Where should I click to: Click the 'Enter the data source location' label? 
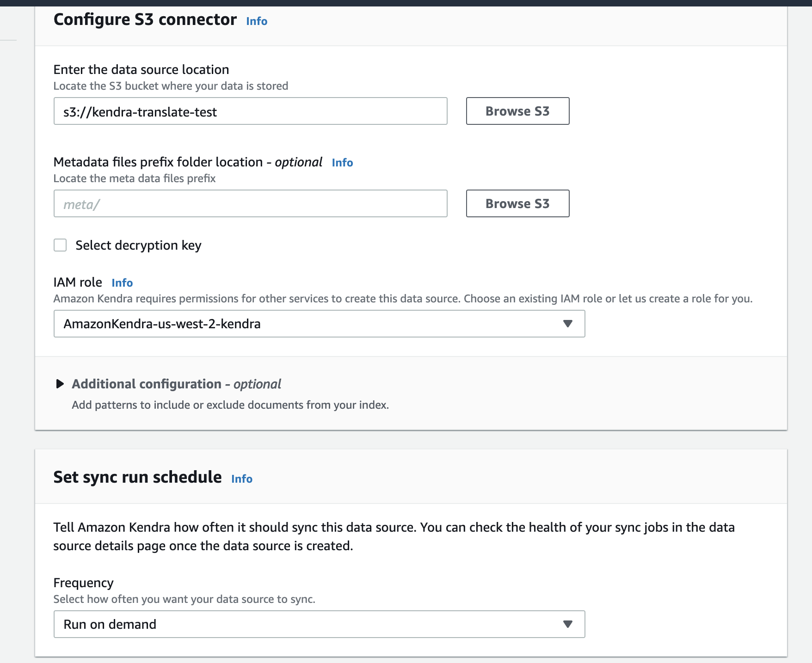tap(141, 70)
